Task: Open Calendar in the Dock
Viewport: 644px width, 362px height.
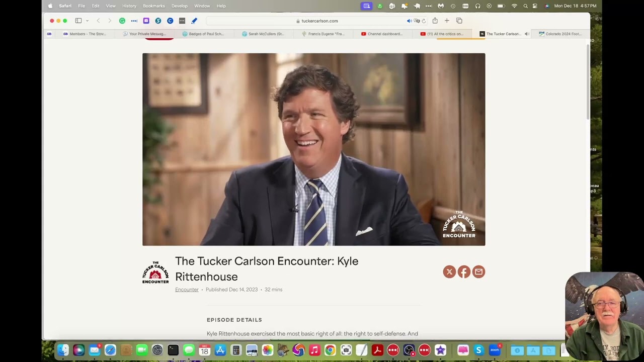Action: click(204, 350)
